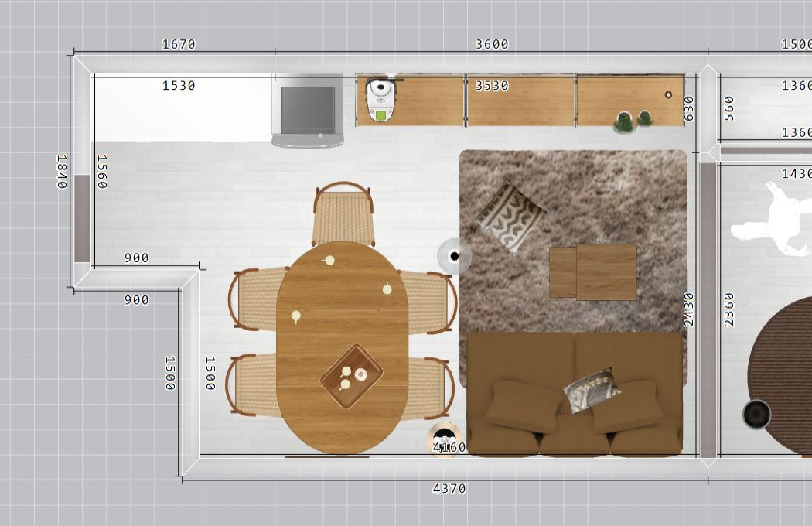Click the 4370 bottom dimension label
The image size is (812, 526).
click(x=449, y=489)
